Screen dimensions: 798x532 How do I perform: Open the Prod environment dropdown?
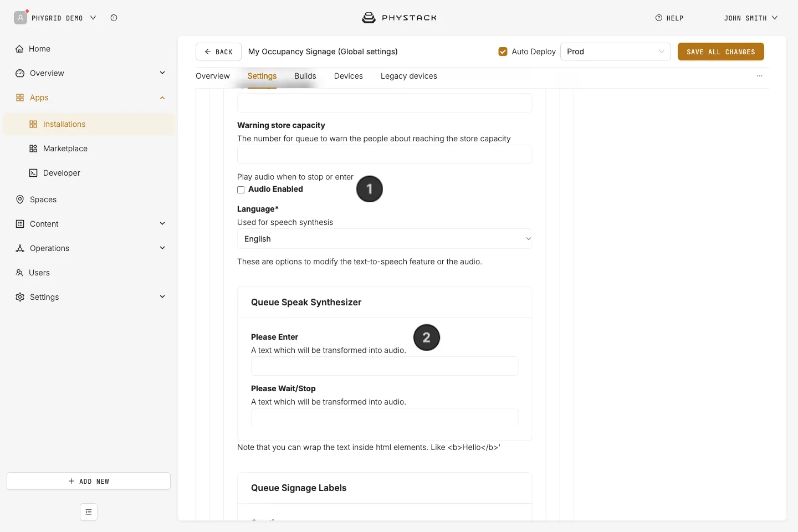(x=616, y=52)
